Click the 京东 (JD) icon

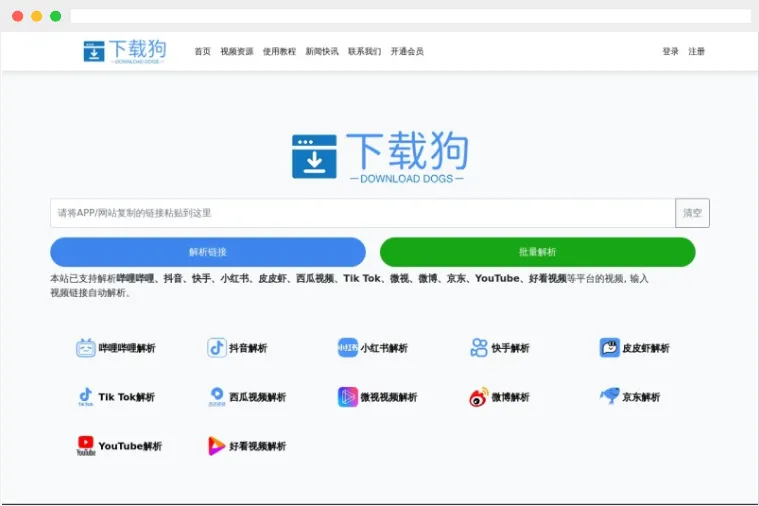click(x=609, y=396)
